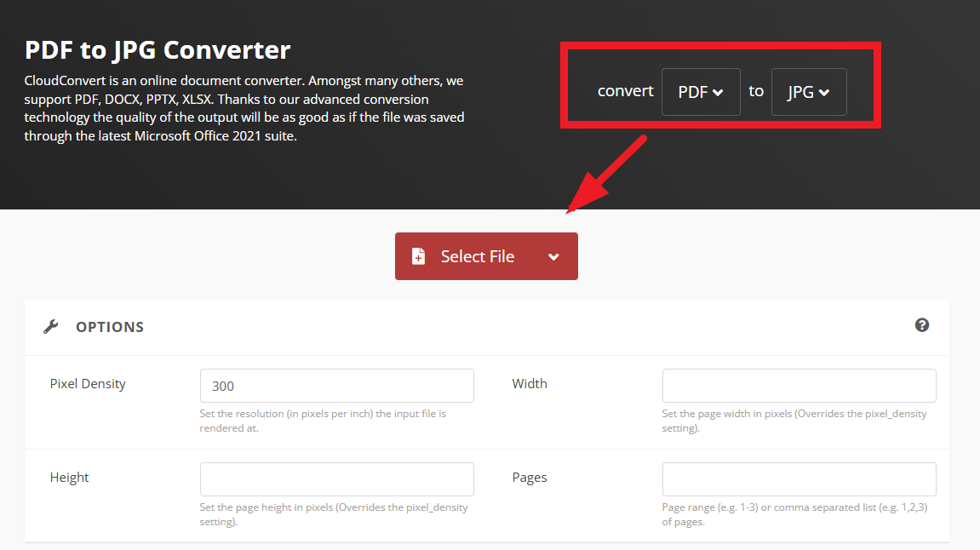Click the file-plus icon on Select File
Image resolution: width=980 pixels, height=550 pixels.
pos(418,256)
